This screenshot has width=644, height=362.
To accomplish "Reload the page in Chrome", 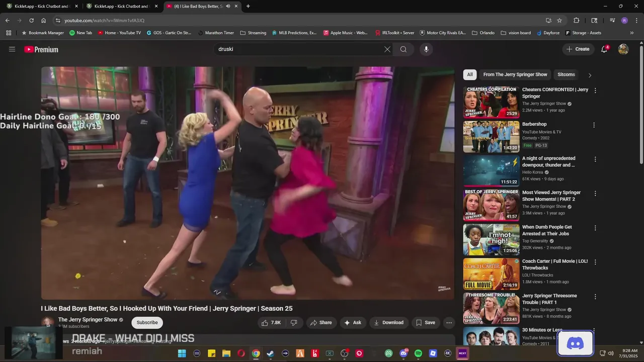I will tap(31, 21).
